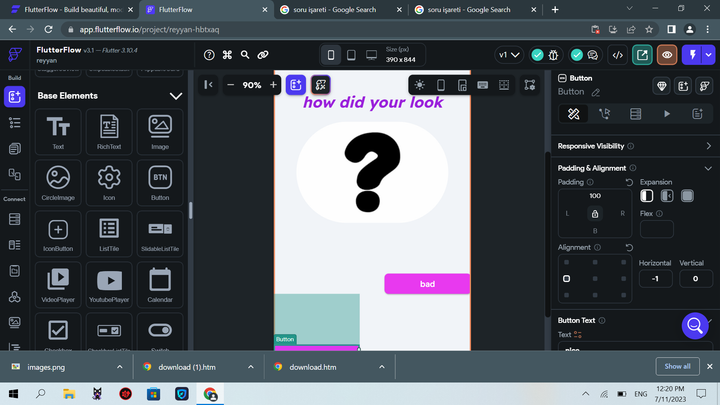Select the Calendar widget

click(160, 284)
